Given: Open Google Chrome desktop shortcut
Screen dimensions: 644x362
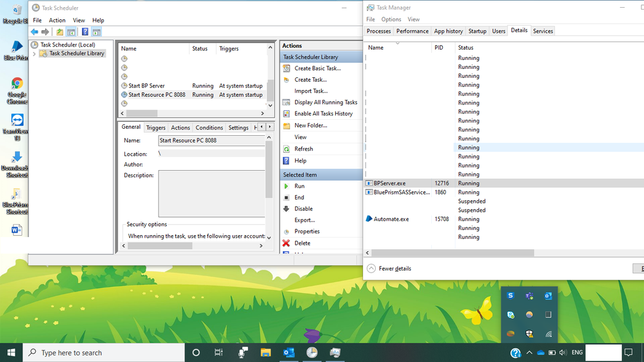Looking at the screenshot, I should coord(17,84).
